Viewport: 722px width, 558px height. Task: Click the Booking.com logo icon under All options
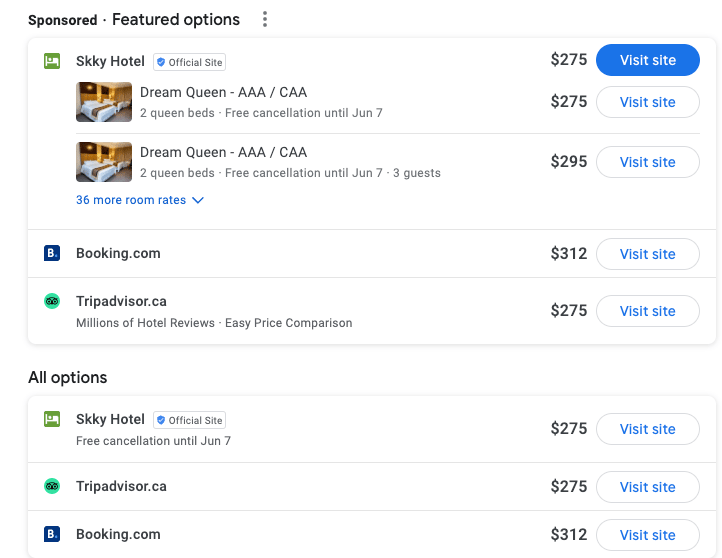coord(52,534)
